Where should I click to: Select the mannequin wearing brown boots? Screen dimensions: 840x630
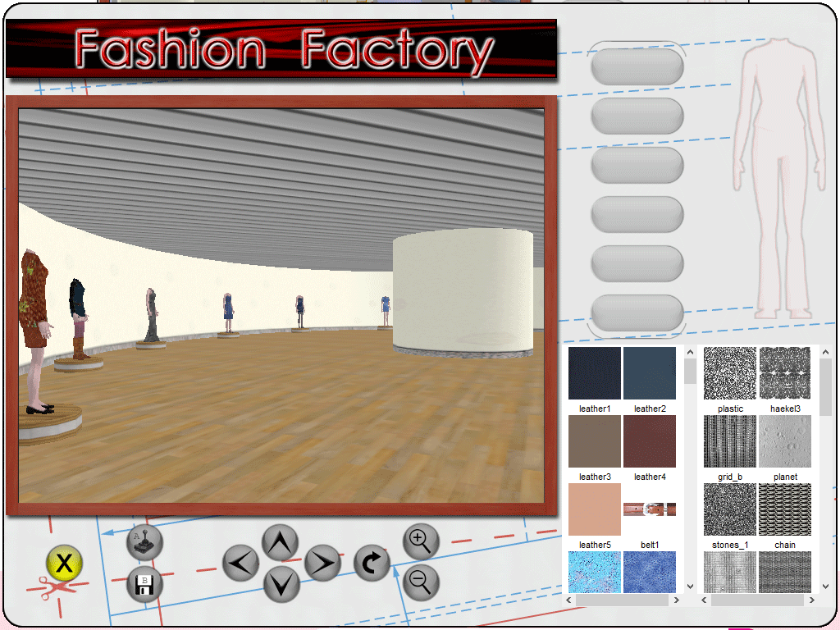tap(79, 319)
